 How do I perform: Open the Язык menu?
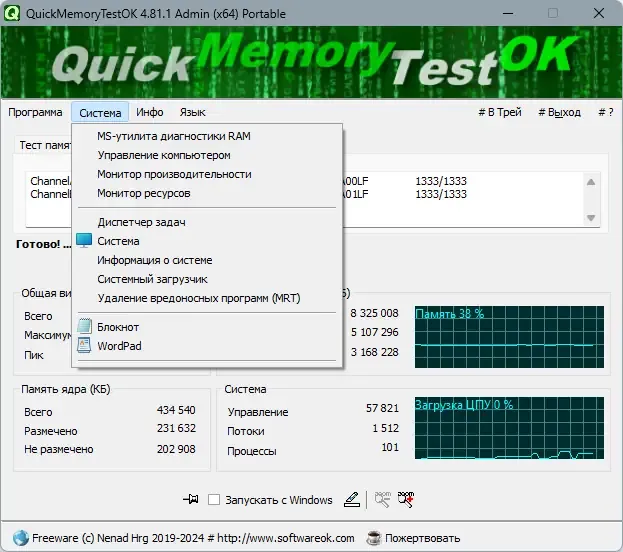[x=192, y=112]
